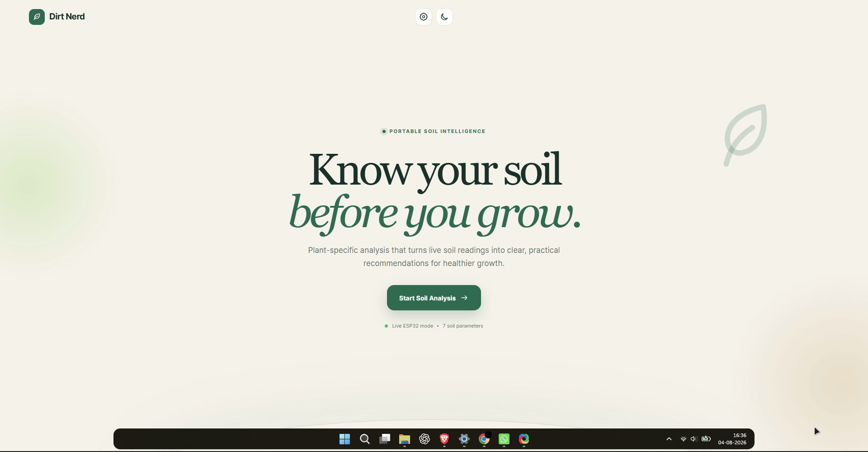Expand the hidden system tray icons chevron
The image size is (868, 452).
click(x=669, y=439)
